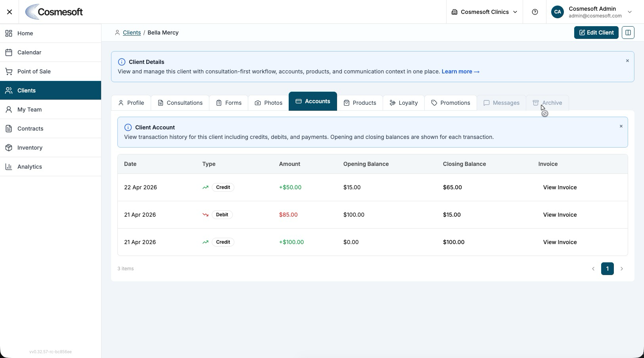644x358 pixels.
Task: Select Clients in the sidebar
Action: click(x=50, y=90)
